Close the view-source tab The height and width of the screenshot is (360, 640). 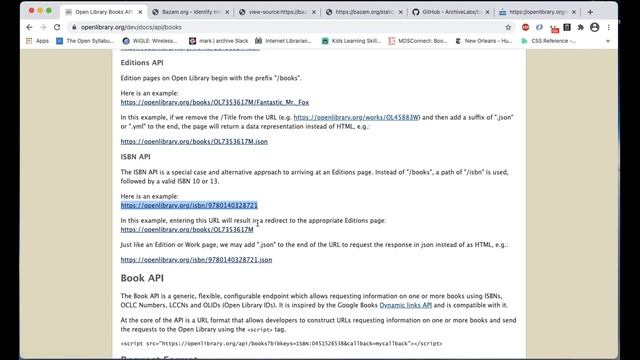[314, 12]
